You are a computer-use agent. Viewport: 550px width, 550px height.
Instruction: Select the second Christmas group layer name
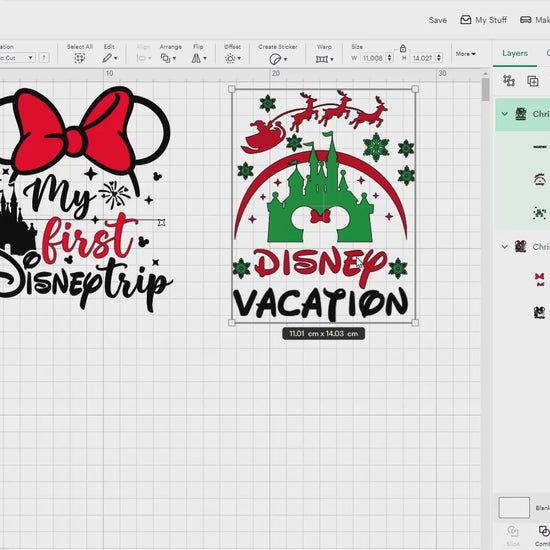click(x=541, y=247)
